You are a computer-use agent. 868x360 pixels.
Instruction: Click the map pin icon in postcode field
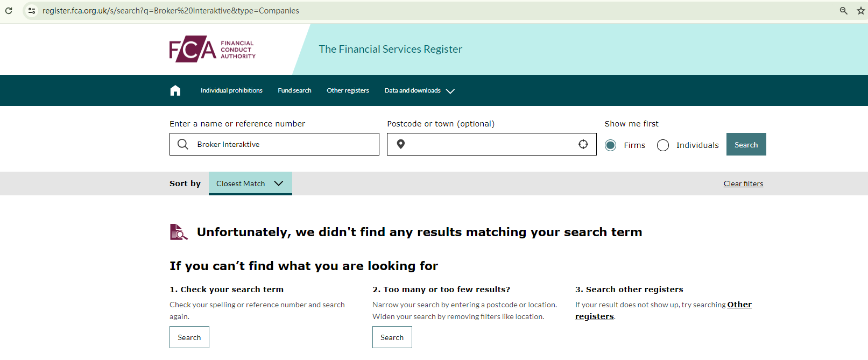401,144
